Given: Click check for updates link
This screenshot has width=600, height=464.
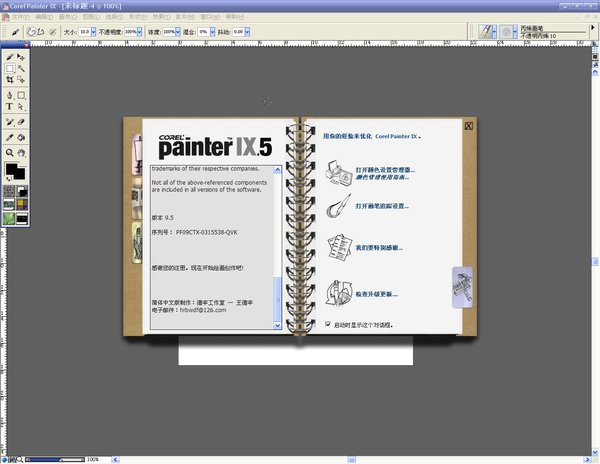Looking at the screenshot, I should (x=377, y=294).
